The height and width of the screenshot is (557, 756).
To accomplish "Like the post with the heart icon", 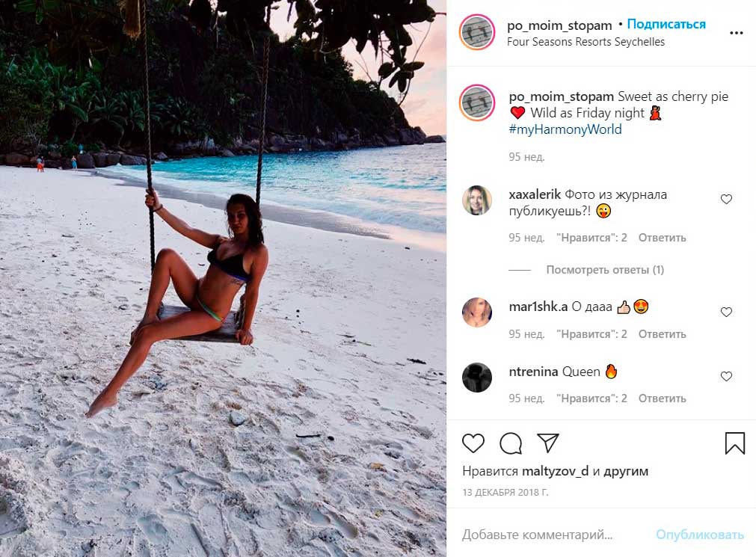I will pyautogui.click(x=473, y=443).
